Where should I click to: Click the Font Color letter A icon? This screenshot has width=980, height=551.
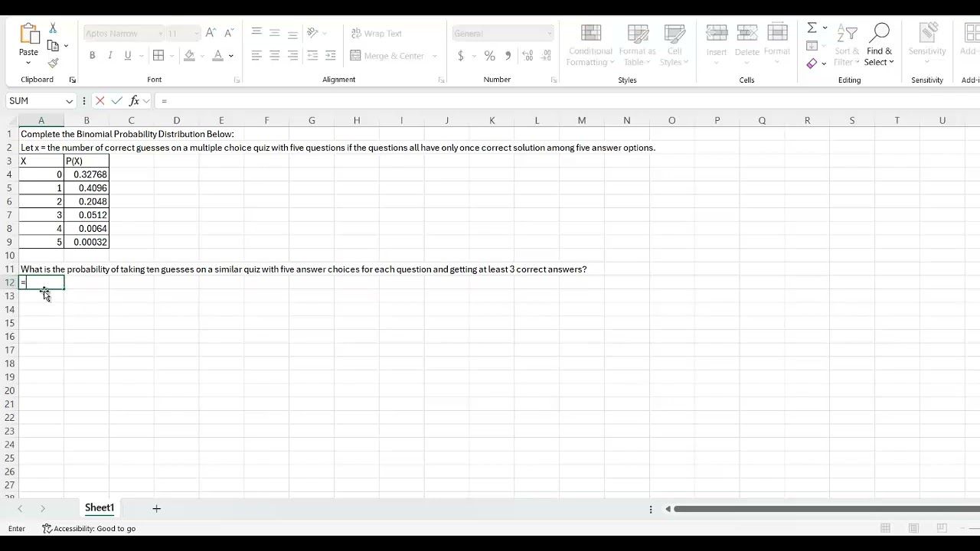[218, 55]
